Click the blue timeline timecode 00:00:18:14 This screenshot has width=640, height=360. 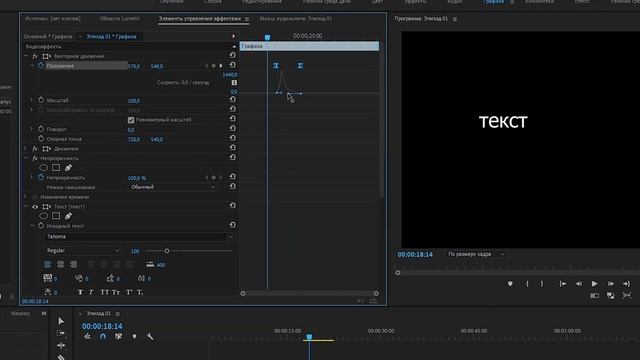102,326
